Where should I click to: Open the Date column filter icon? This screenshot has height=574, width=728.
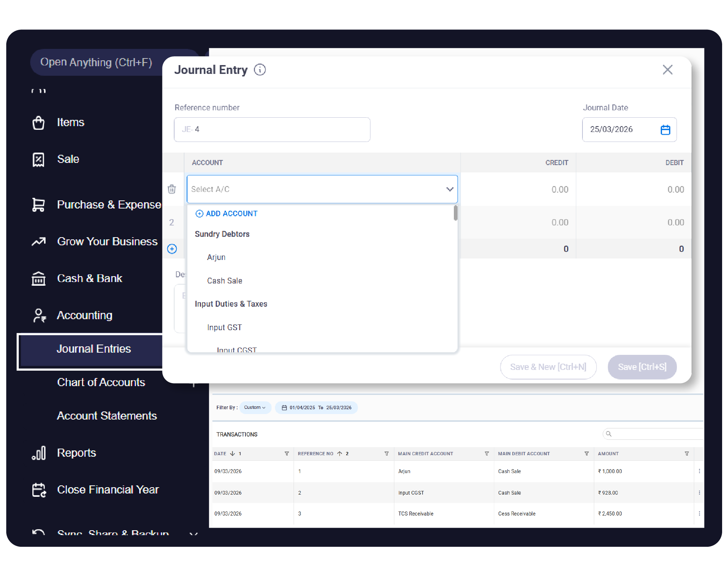(287, 454)
